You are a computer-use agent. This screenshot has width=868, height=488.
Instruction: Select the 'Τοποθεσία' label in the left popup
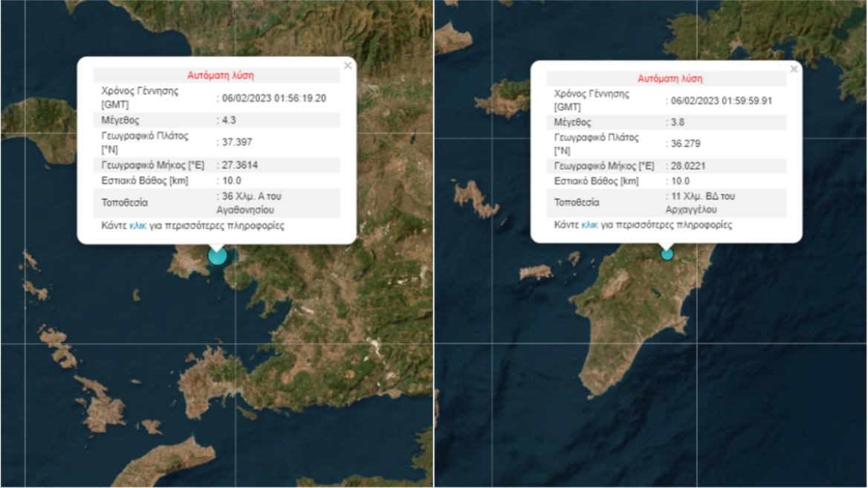[125, 203]
